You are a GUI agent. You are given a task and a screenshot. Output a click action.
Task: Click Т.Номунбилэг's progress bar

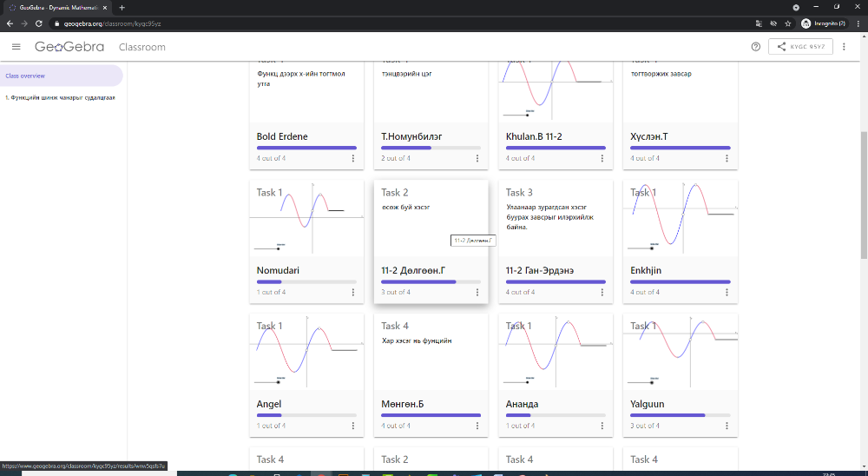431,148
